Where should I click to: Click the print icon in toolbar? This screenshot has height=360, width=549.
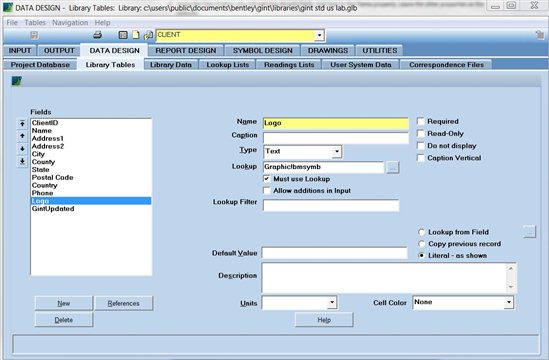(97, 35)
